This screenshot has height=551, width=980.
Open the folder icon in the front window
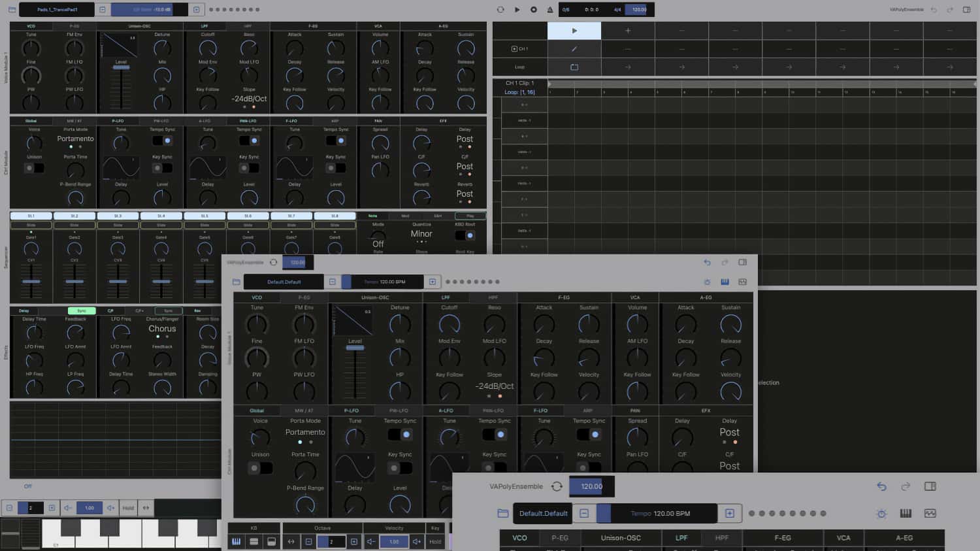tap(502, 513)
